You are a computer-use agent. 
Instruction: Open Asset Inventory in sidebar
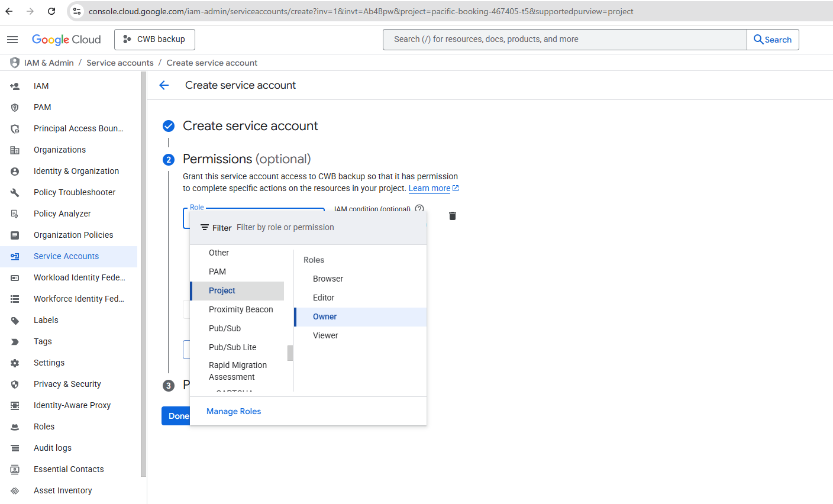69,490
